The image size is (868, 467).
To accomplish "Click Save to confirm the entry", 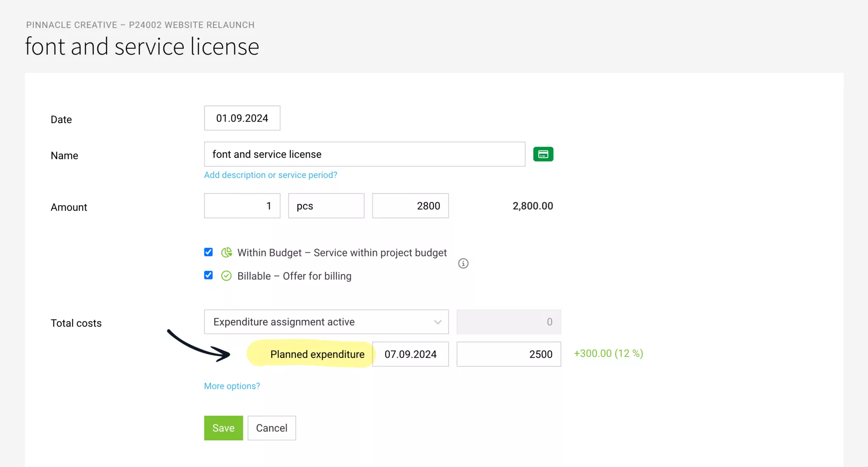I will 223,428.
